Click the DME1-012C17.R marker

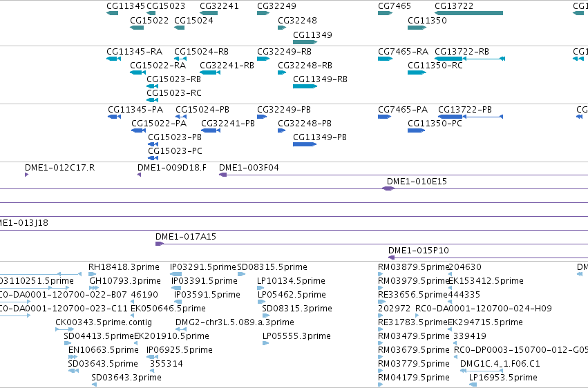tap(27, 175)
